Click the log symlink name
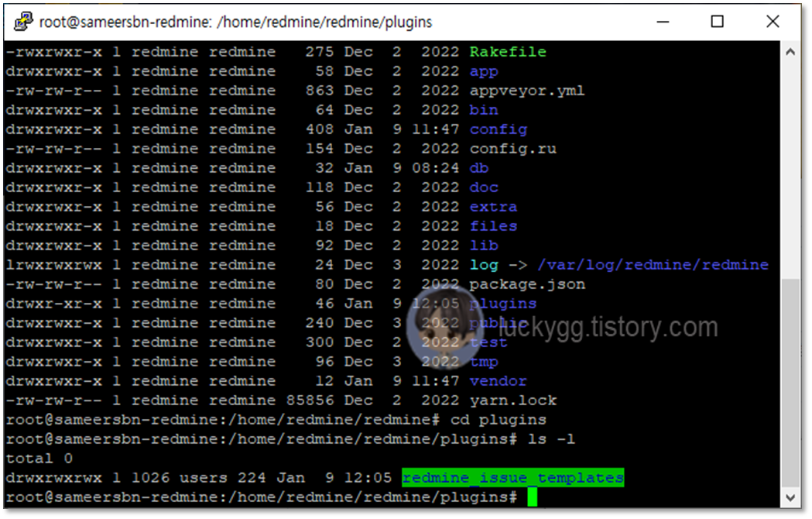 click(484, 265)
